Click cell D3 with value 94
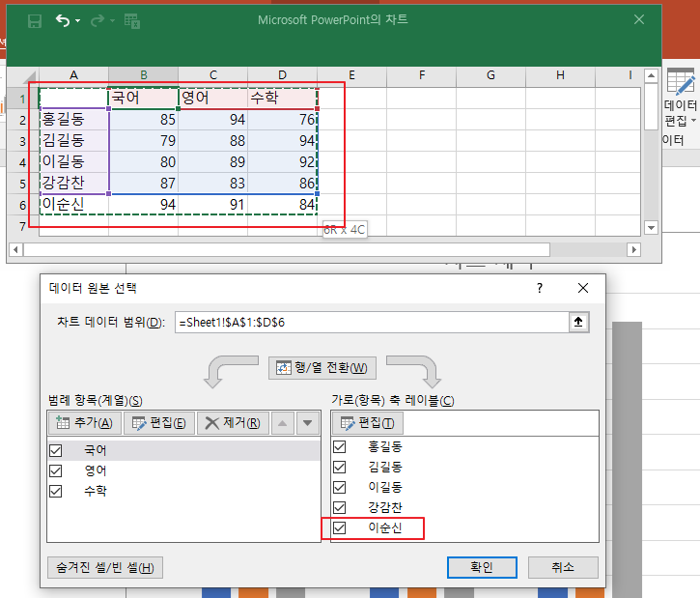 [x=283, y=141]
